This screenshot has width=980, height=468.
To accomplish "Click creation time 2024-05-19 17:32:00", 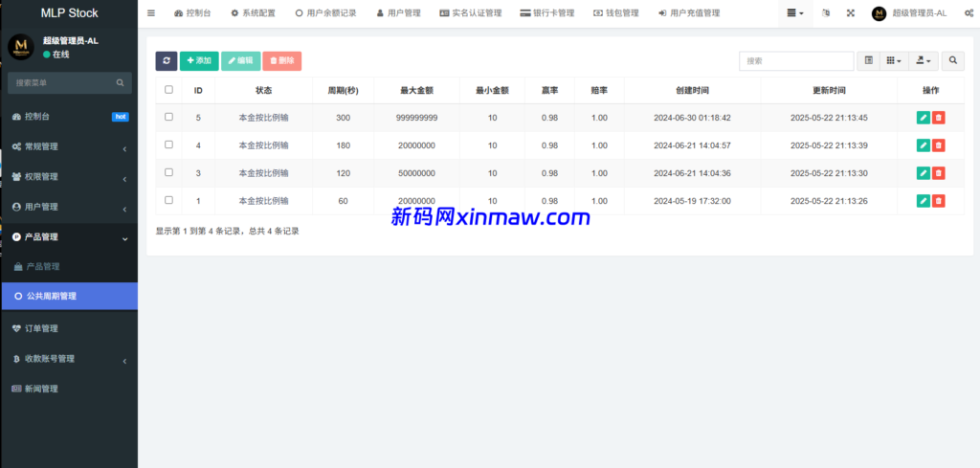I will 693,201.
